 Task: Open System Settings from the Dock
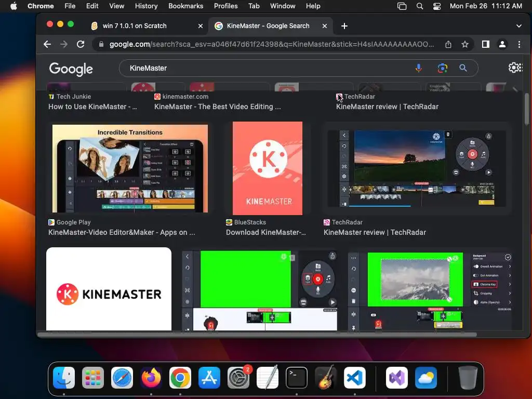click(238, 378)
